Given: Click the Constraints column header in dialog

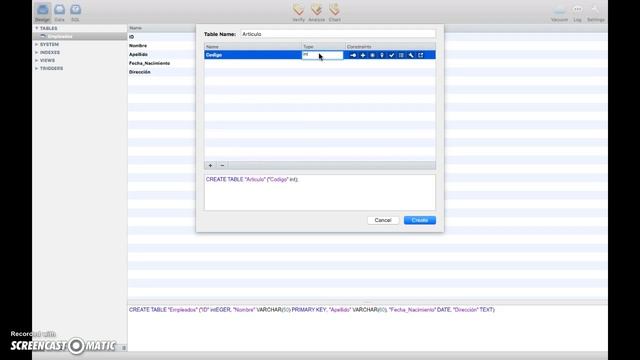Looking at the screenshot, I should tap(391, 47).
